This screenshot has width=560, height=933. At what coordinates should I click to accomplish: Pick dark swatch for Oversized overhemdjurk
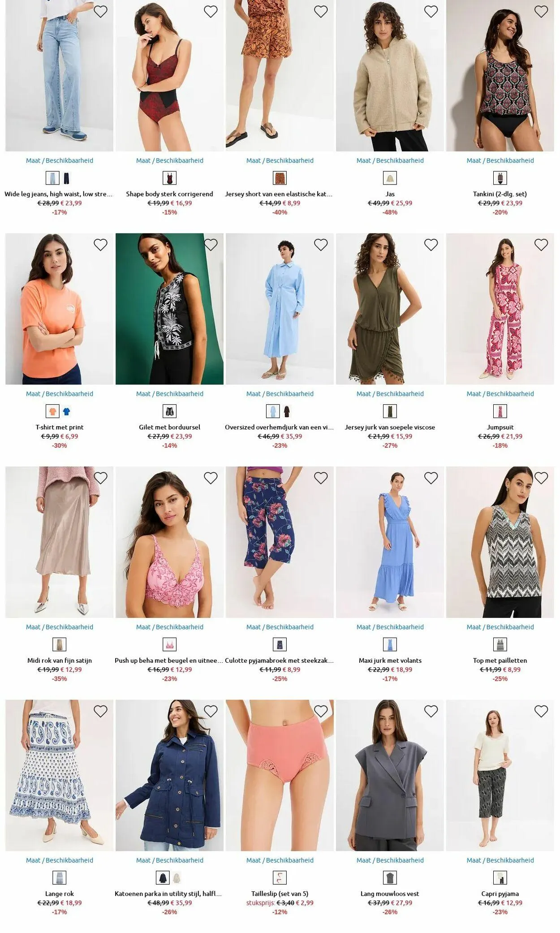pos(287,411)
